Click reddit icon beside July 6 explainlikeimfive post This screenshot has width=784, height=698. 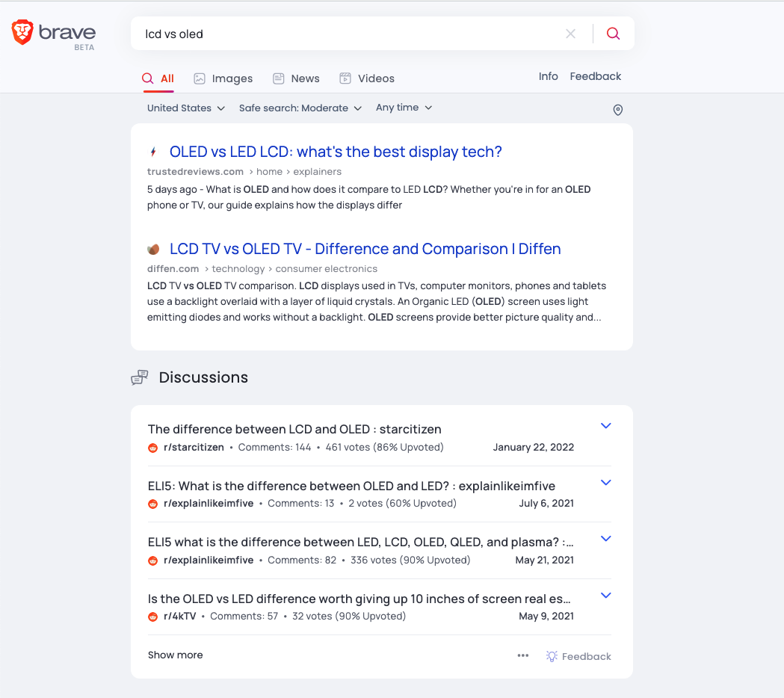pos(153,504)
